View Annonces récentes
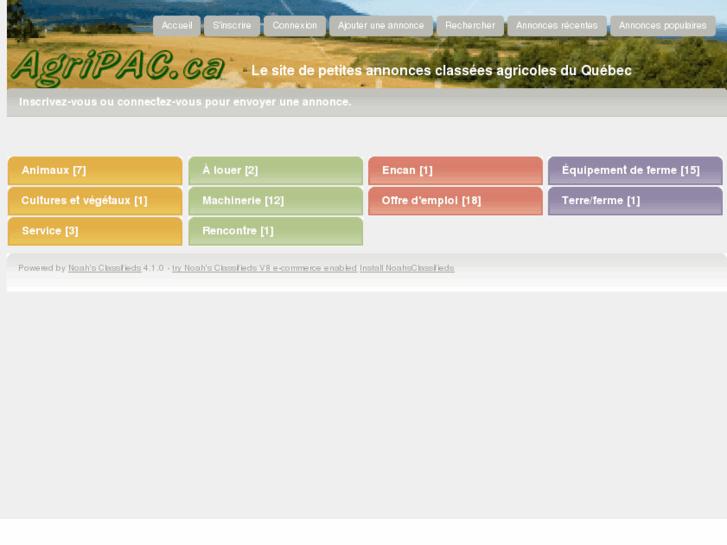The width and height of the screenshot is (727, 545). click(557, 26)
